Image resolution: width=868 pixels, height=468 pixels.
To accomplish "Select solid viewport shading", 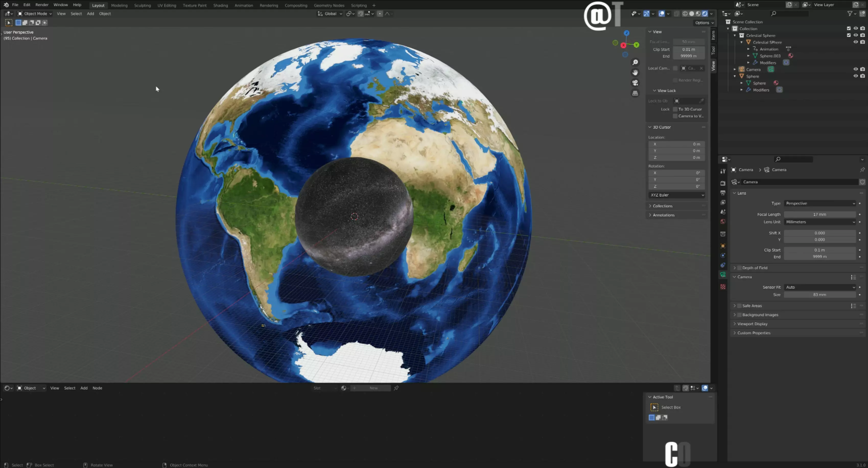I will tap(691, 14).
